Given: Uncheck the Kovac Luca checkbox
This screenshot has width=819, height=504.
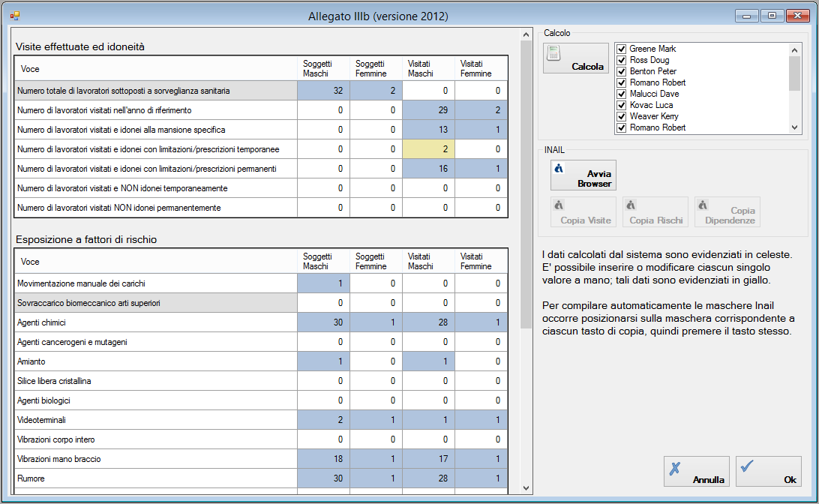Looking at the screenshot, I should click(622, 106).
